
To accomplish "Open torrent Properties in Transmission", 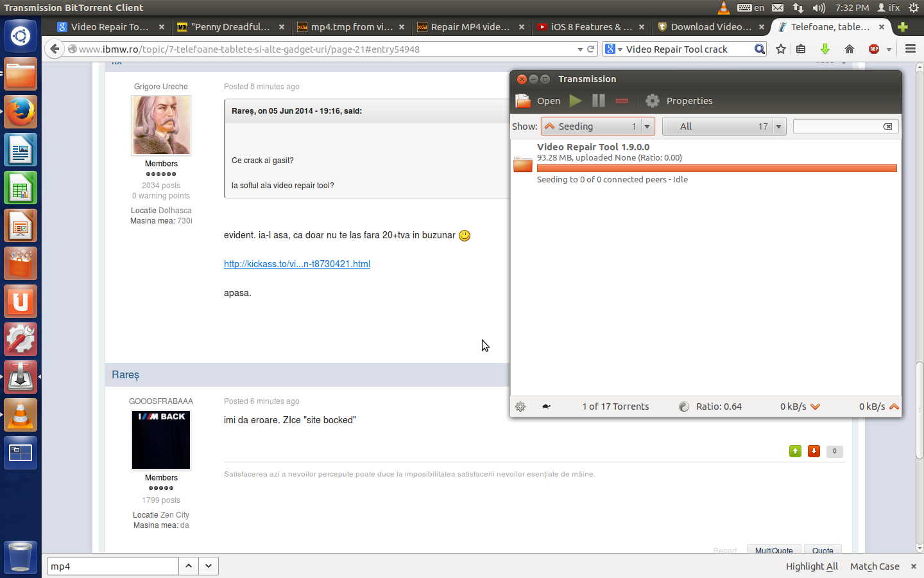I will point(679,101).
